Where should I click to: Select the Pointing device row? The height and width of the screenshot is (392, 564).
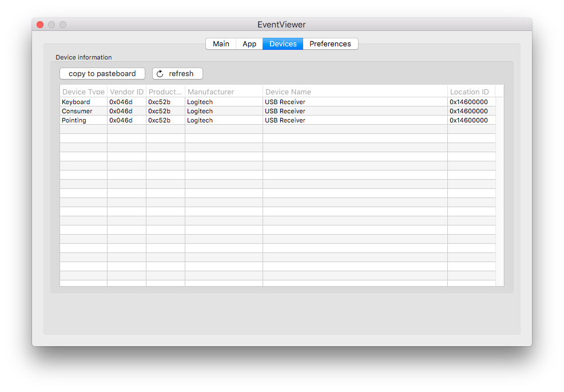click(277, 120)
